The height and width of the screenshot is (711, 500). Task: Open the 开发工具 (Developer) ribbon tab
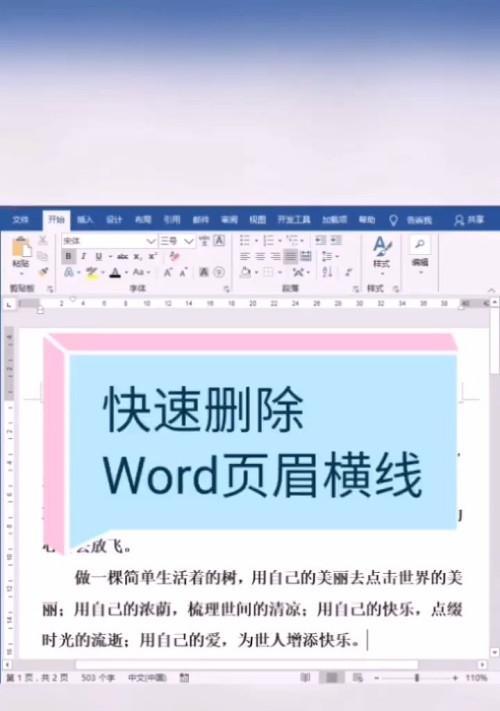[x=294, y=220]
